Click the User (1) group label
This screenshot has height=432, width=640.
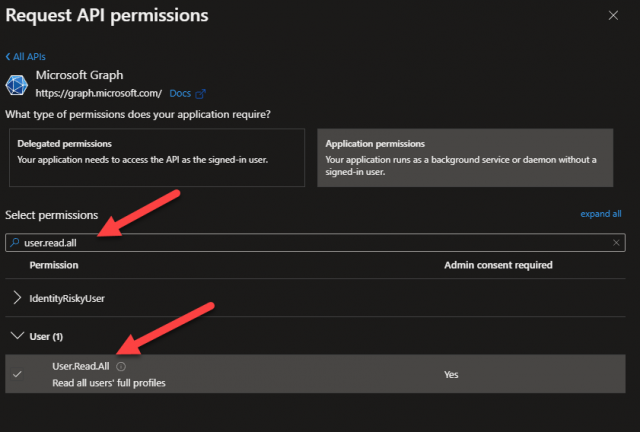coord(46,336)
